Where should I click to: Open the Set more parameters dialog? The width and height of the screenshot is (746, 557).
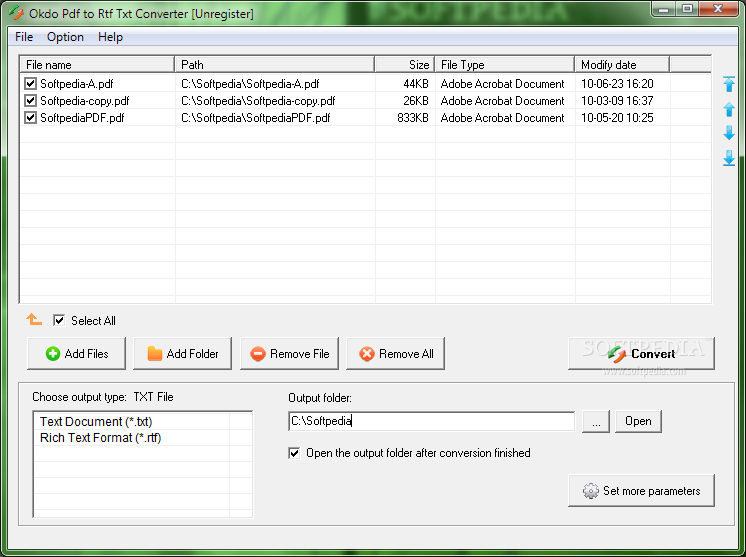641,490
